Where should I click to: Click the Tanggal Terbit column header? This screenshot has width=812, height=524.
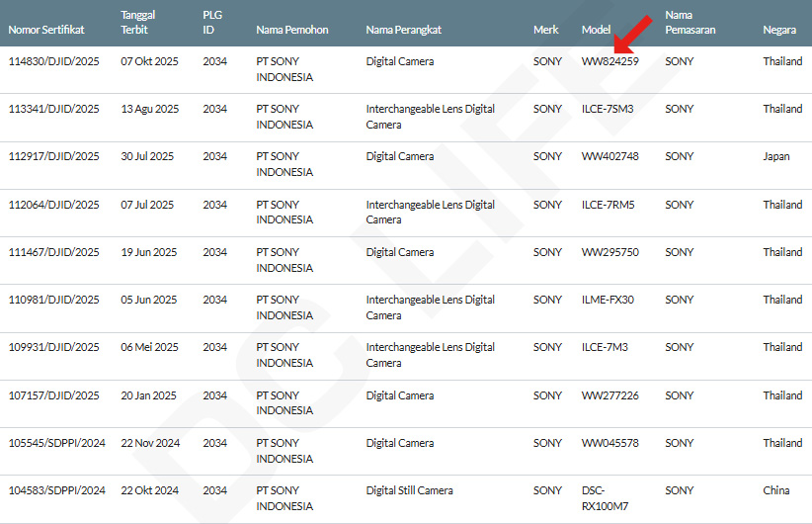pos(138,23)
